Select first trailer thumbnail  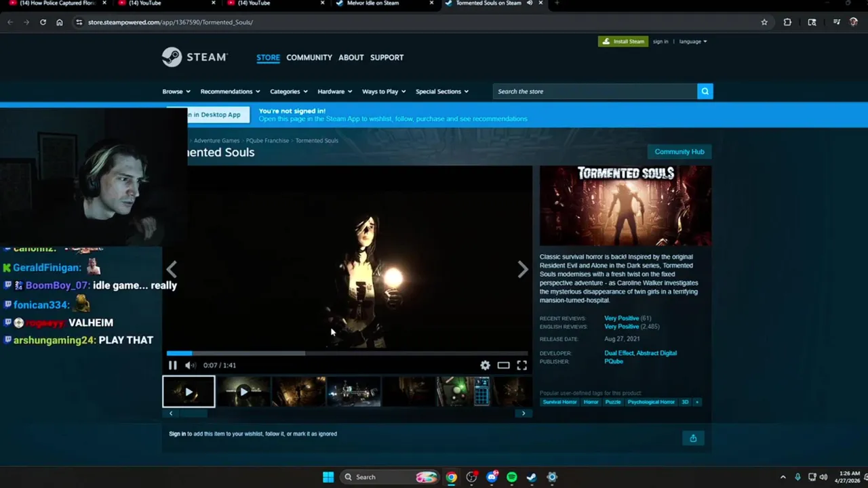click(x=189, y=392)
